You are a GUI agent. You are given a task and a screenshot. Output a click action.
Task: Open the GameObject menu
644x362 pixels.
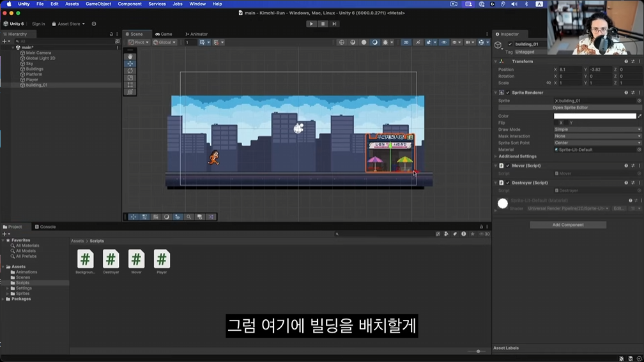point(98,4)
